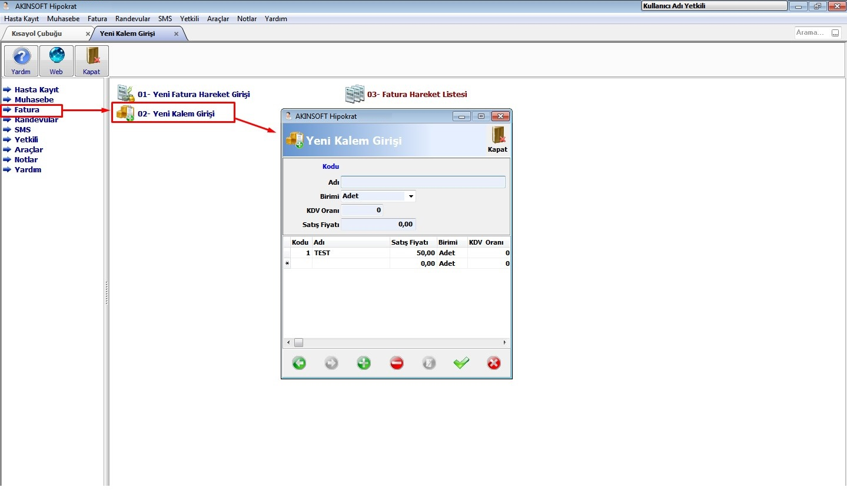Click green left arrow previous record

[299, 363]
